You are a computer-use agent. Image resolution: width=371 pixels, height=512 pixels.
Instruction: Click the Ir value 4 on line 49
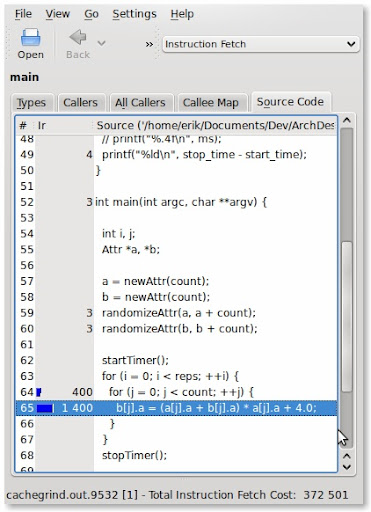(89, 155)
